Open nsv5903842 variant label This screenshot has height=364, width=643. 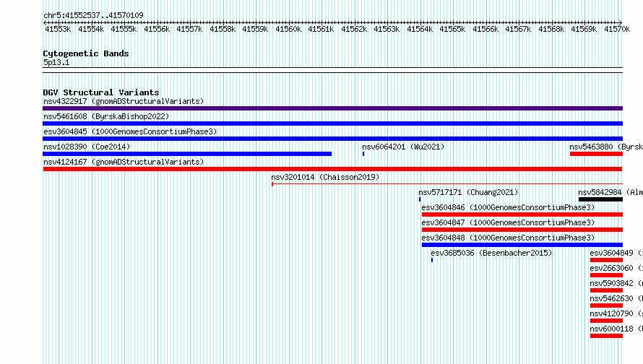tap(616, 283)
